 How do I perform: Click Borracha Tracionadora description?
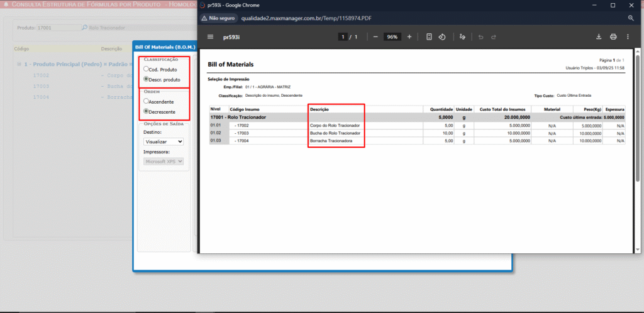pos(331,141)
